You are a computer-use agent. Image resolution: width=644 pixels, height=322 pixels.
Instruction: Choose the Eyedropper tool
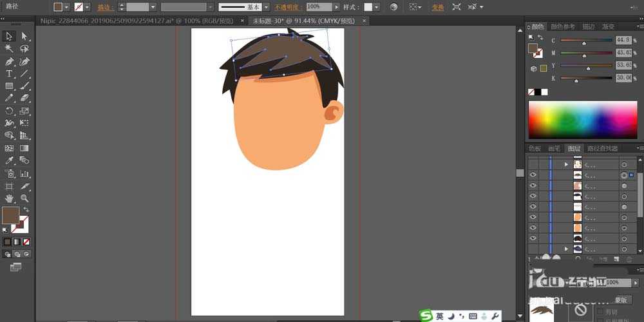[x=9, y=161]
